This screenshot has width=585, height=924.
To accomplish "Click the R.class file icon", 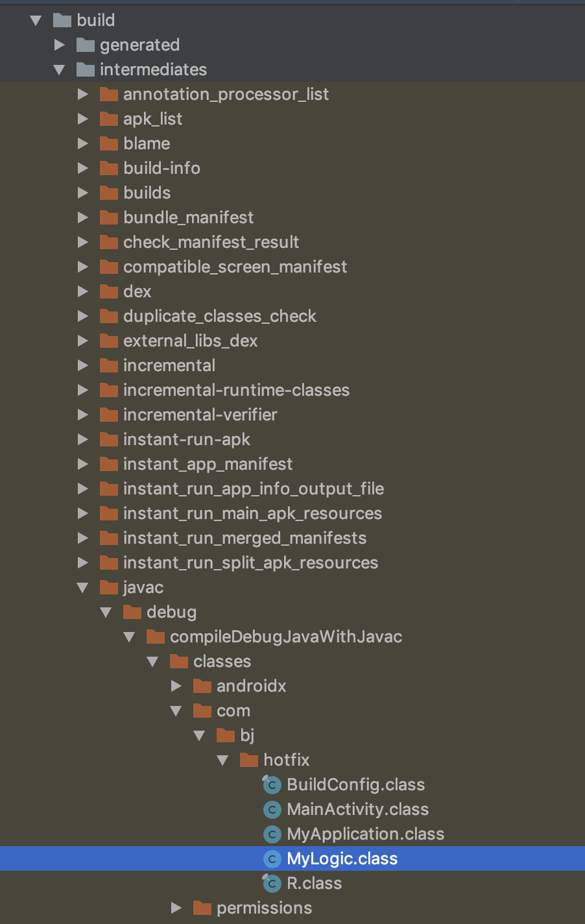I will (272, 883).
